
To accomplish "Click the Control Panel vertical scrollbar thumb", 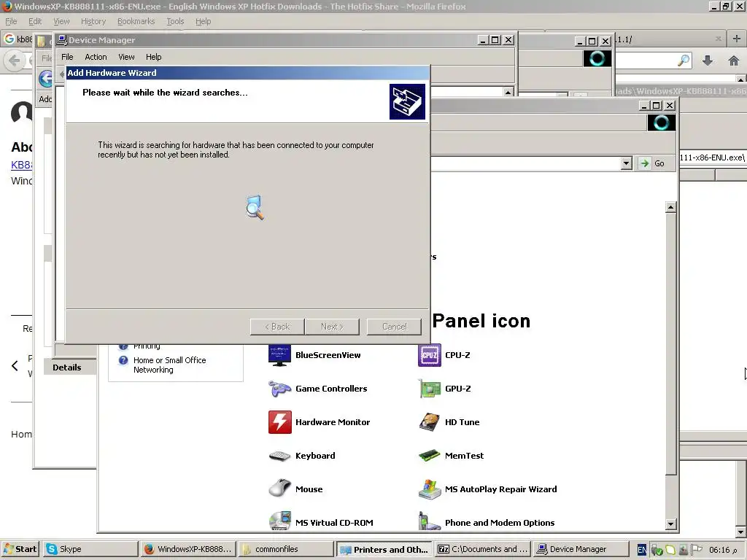I will [671, 344].
